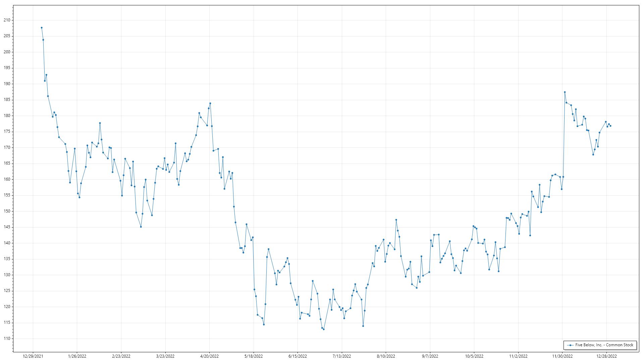
Task: Click the 12/29/2021 x-axis date label
Action: point(33,356)
